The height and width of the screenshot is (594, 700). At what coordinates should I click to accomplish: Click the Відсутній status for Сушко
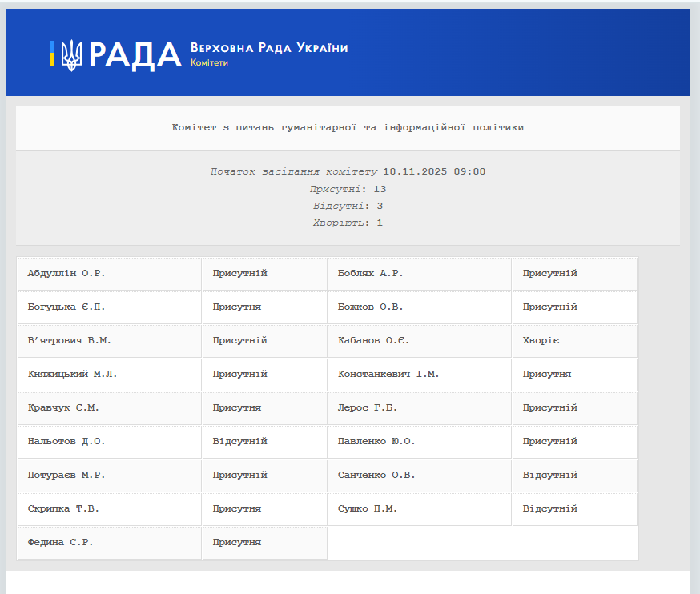550,509
